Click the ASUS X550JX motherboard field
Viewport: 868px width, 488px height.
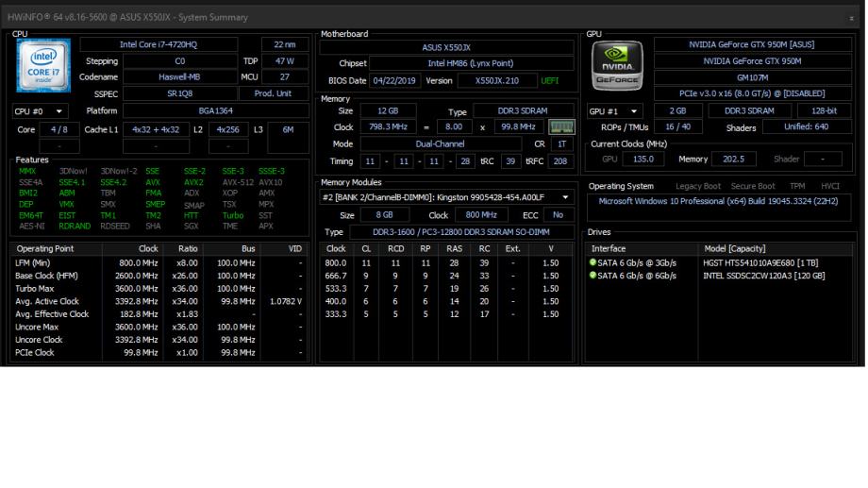tap(446, 47)
